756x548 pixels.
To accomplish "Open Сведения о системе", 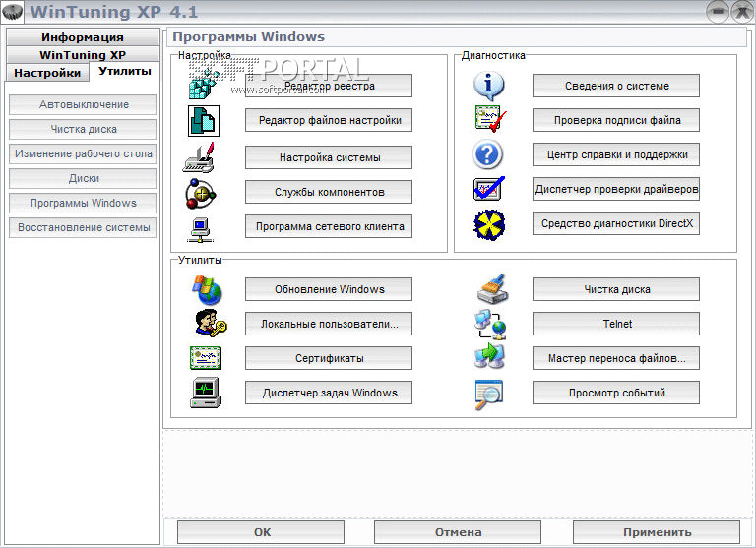I will click(x=616, y=86).
